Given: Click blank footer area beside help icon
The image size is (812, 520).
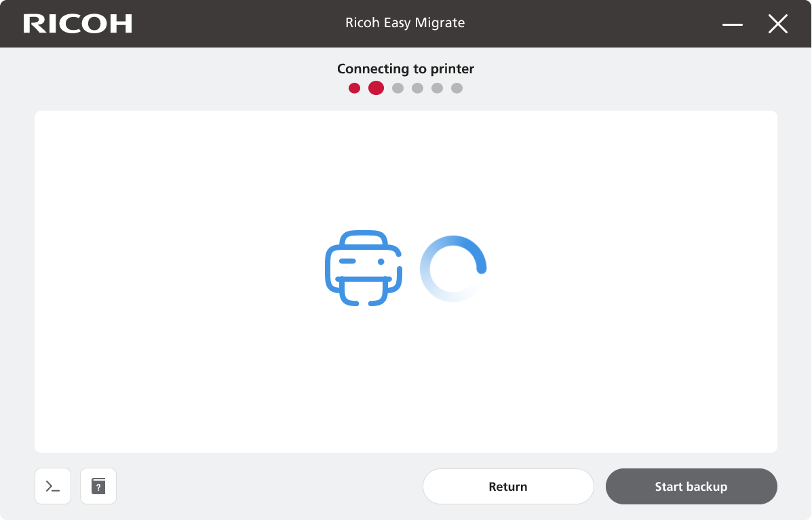Looking at the screenshot, I should (x=271, y=486).
